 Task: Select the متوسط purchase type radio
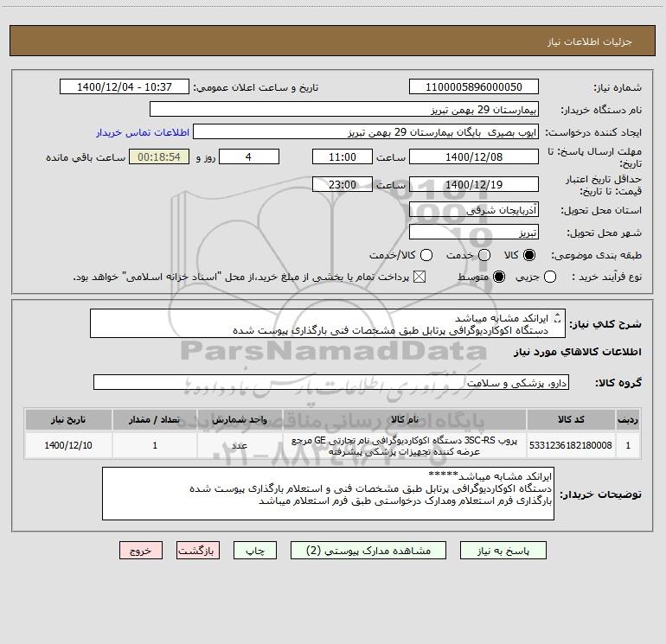(499, 277)
